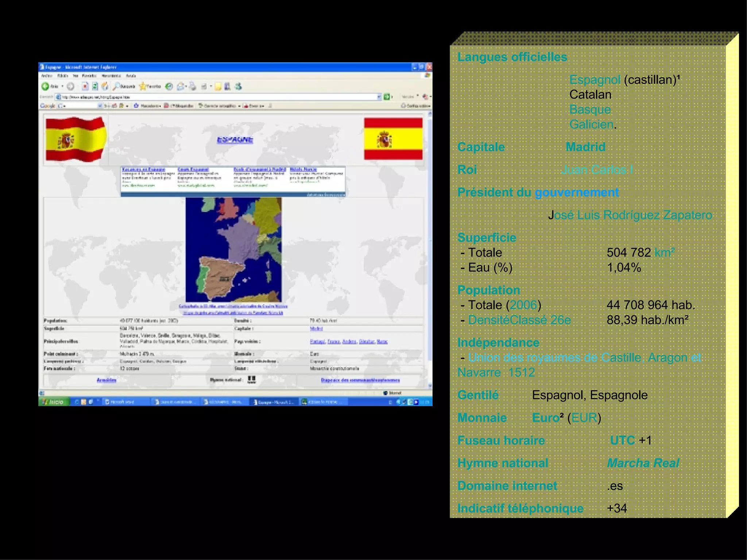Image resolution: width=747 pixels, height=560 pixels.
Task: Play the national anthem icon
Action: 252,380
